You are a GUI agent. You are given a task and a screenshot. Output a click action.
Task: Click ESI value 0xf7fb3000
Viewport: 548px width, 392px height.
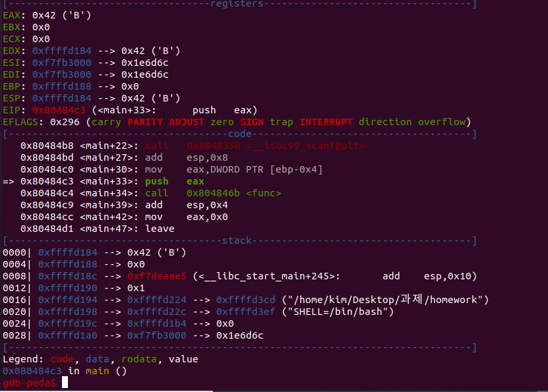tap(62, 63)
